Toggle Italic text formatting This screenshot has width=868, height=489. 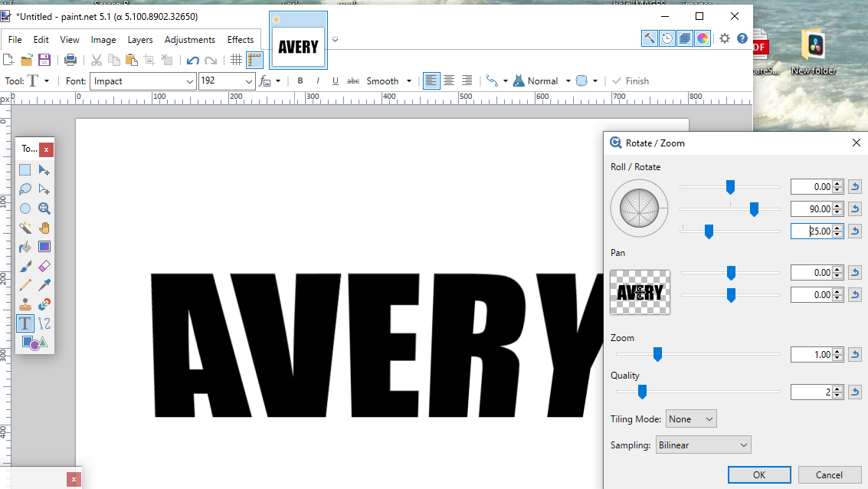318,80
